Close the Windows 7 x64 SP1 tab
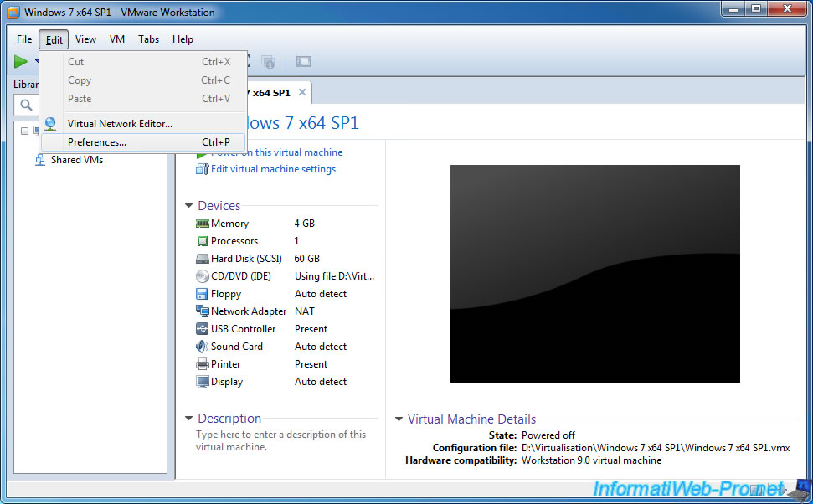The height and width of the screenshot is (504, 813). point(301,92)
